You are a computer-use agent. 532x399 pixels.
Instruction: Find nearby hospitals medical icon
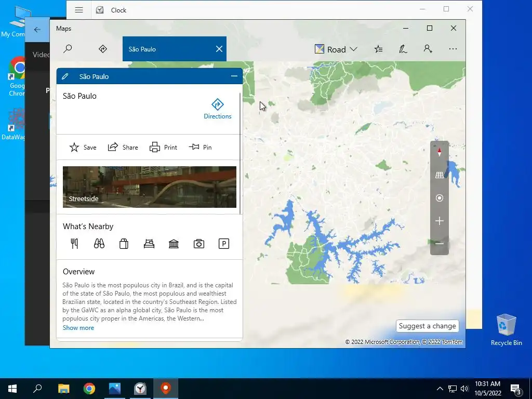(x=199, y=244)
